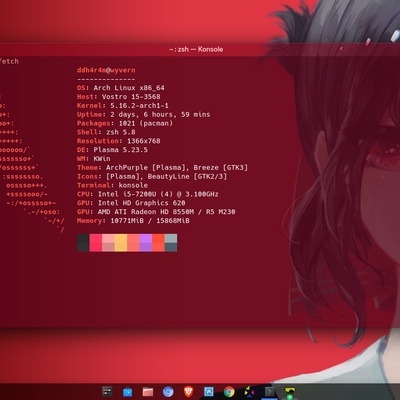Click the 'DE: Plasma 5.23.5' line
The image size is (400, 400).
pos(112,150)
